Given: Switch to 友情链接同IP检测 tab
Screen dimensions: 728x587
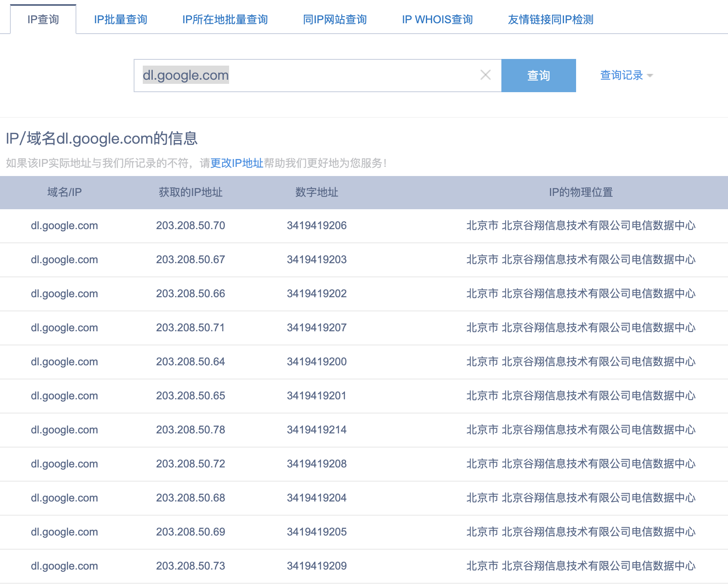Looking at the screenshot, I should pos(550,20).
